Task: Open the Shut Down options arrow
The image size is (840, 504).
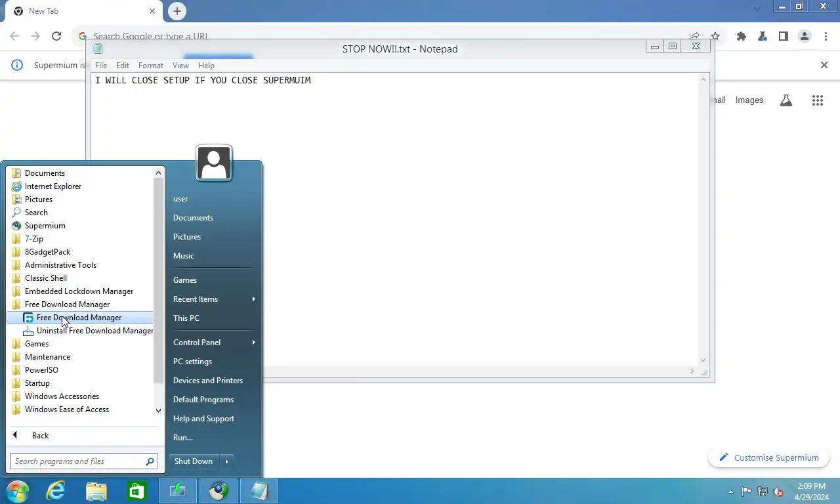Action: tap(227, 461)
